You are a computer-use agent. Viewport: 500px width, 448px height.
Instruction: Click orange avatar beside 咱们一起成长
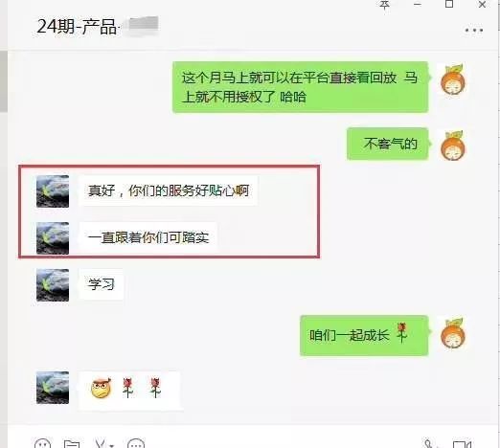point(453,333)
